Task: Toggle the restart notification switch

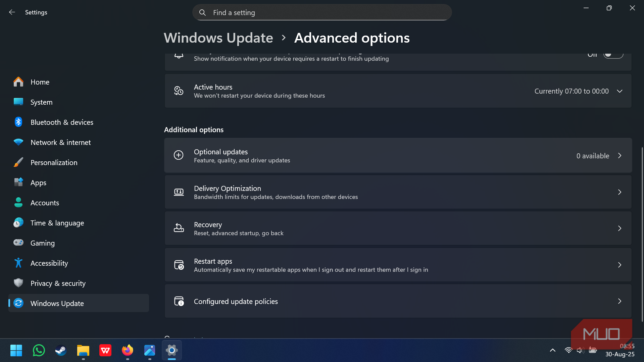Action: tap(613, 55)
